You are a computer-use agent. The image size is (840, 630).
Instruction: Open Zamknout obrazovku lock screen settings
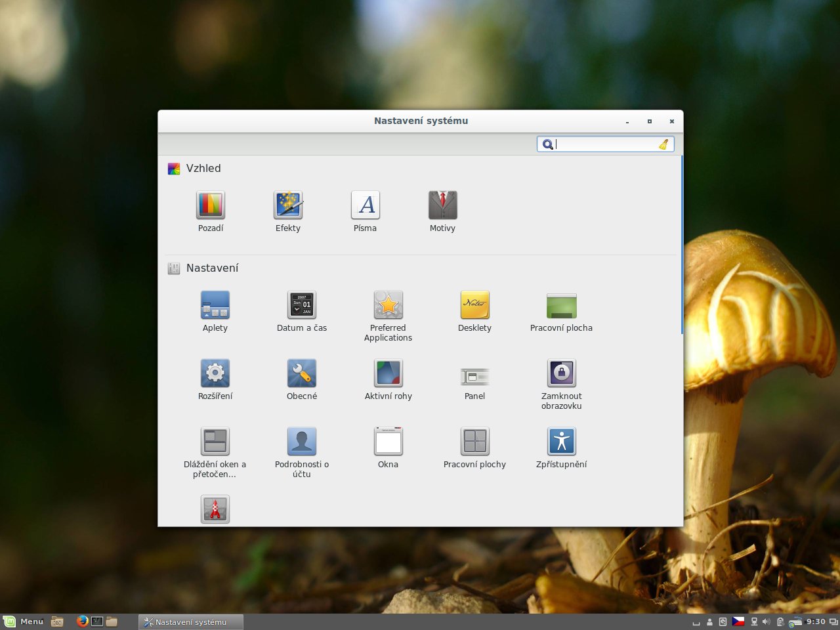pos(561,373)
